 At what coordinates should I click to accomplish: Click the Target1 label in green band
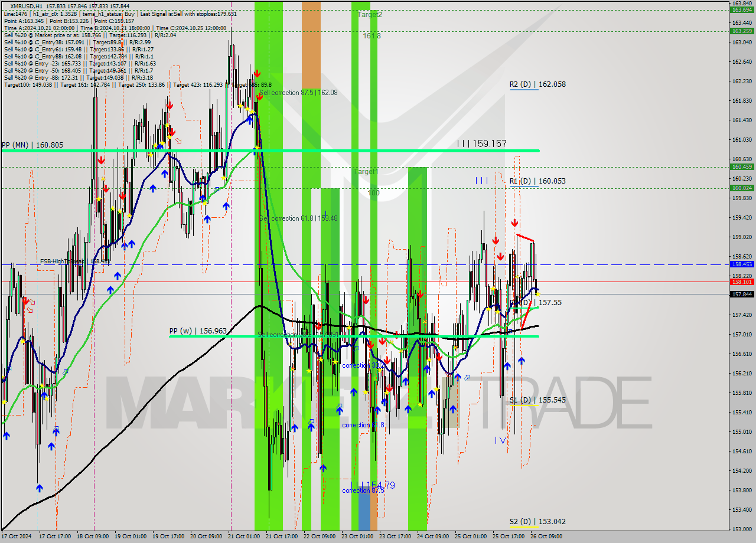366,172
